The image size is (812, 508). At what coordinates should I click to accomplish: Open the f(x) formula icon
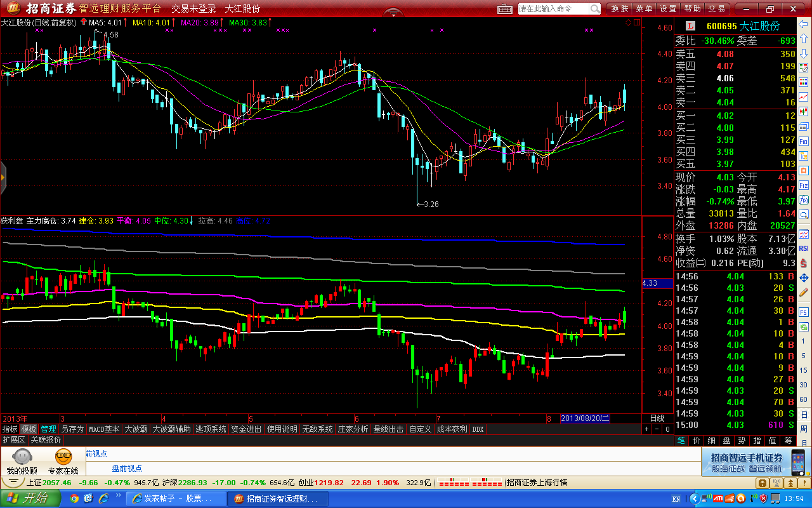[x=803, y=199]
